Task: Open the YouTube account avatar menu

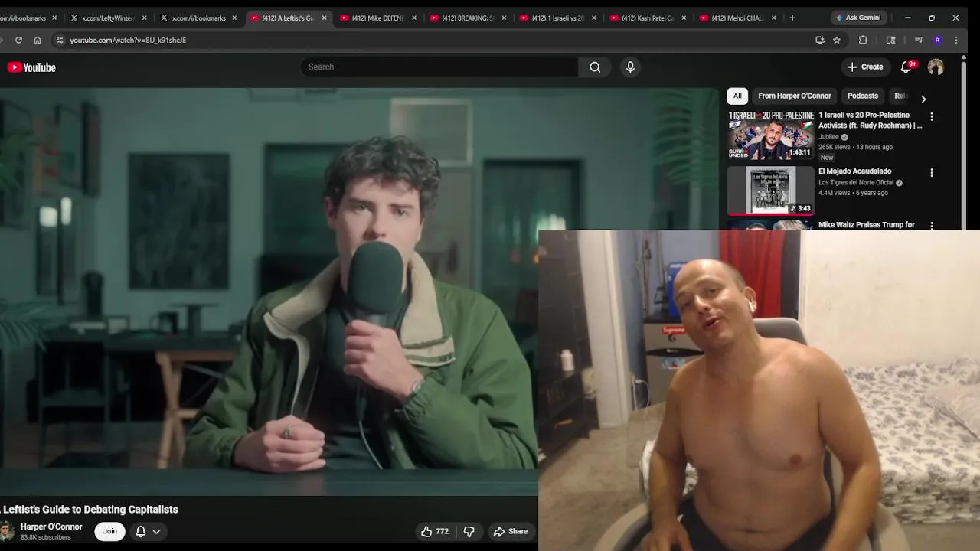Action: (936, 67)
